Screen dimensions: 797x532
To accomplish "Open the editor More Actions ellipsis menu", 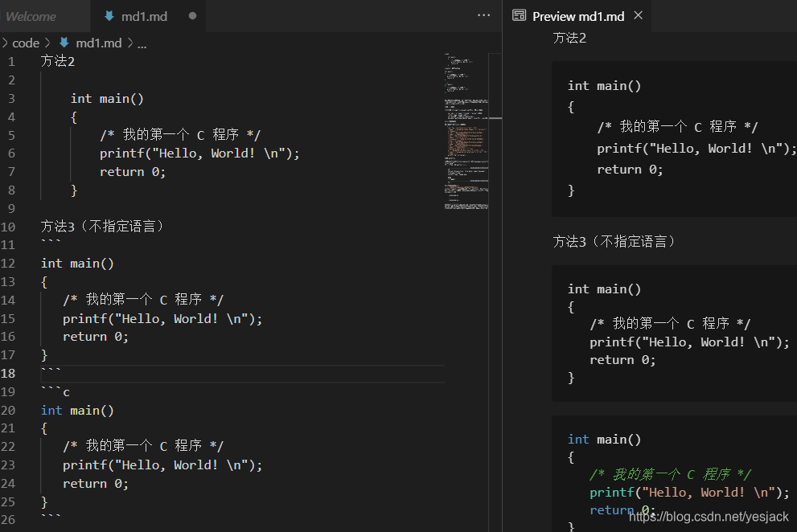I will pyautogui.click(x=484, y=15).
